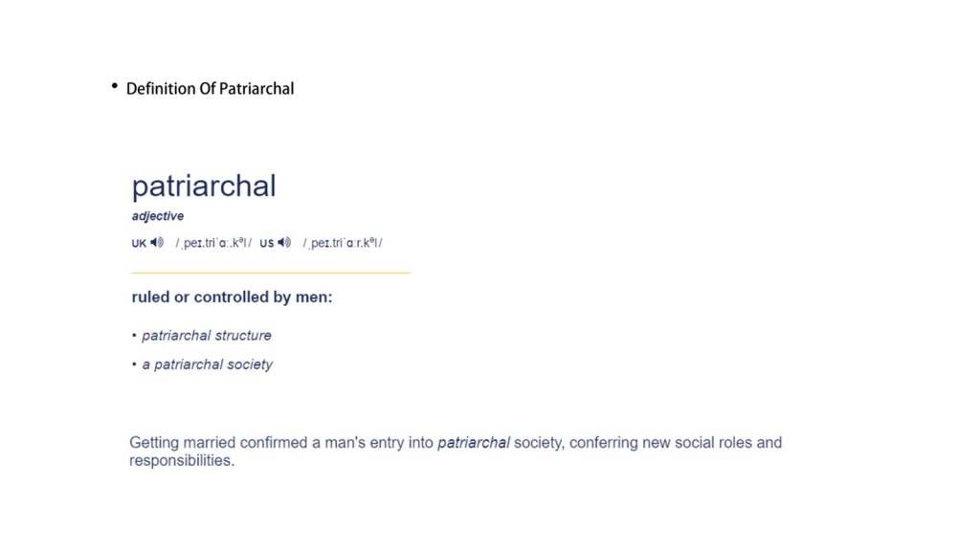This screenshot has width=980, height=551.
Task: Click the 'a patriarchal society' example phrase
Action: (x=208, y=364)
